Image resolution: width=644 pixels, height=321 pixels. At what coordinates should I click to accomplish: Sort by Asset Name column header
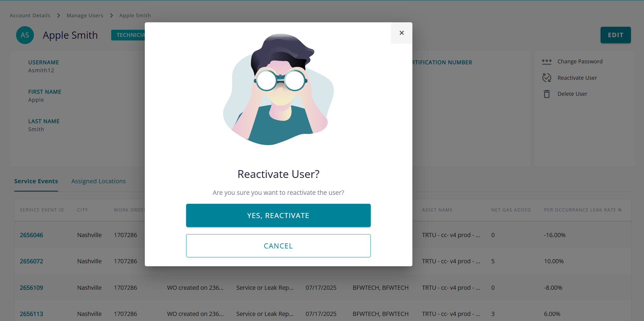(x=437, y=210)
